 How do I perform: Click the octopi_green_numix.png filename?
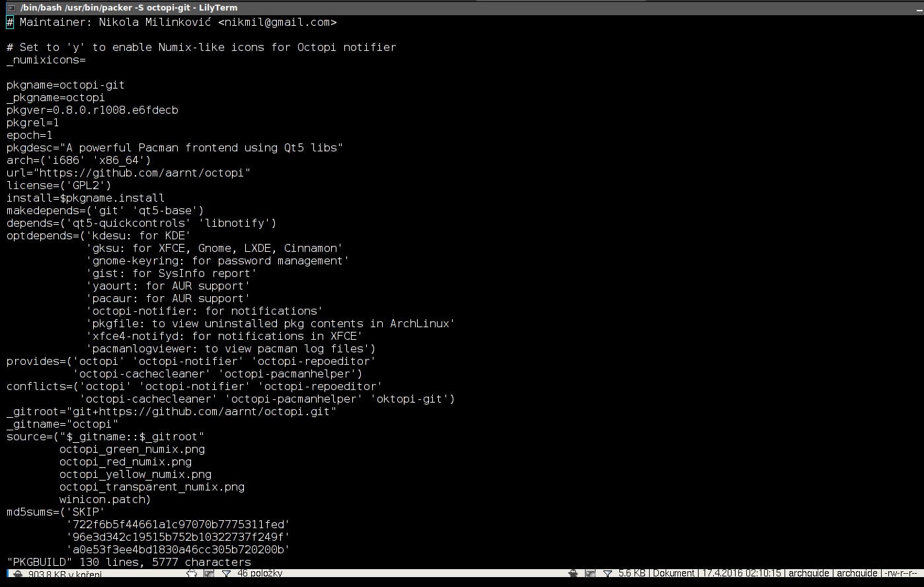click(132, 449)
